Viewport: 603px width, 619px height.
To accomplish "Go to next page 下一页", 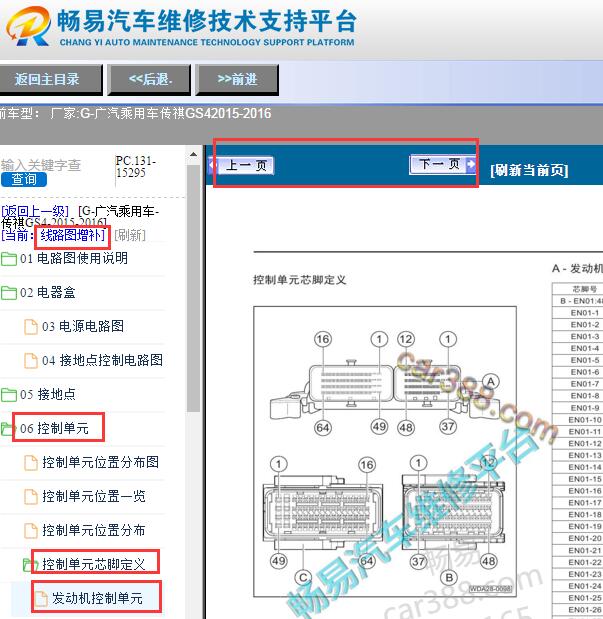I will point(442,164).
